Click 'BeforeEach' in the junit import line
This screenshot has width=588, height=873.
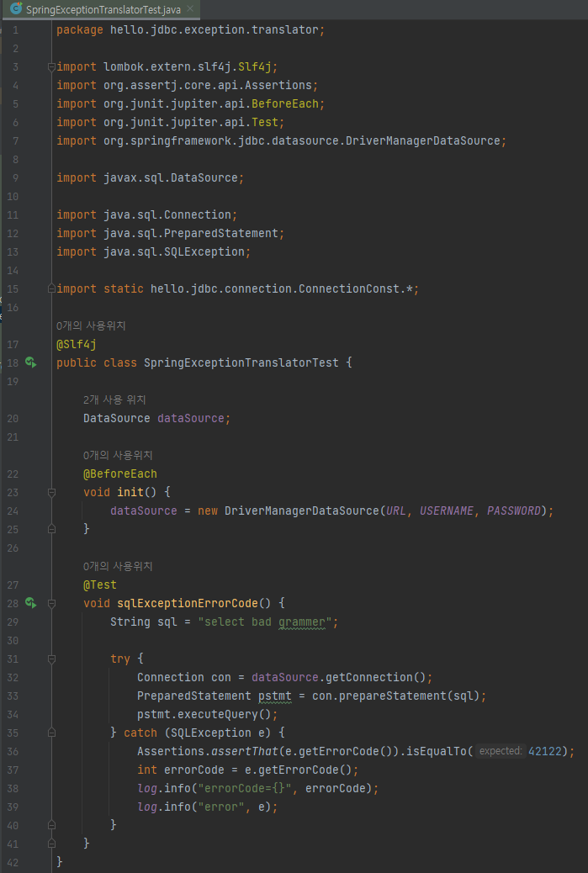[285, 103]
